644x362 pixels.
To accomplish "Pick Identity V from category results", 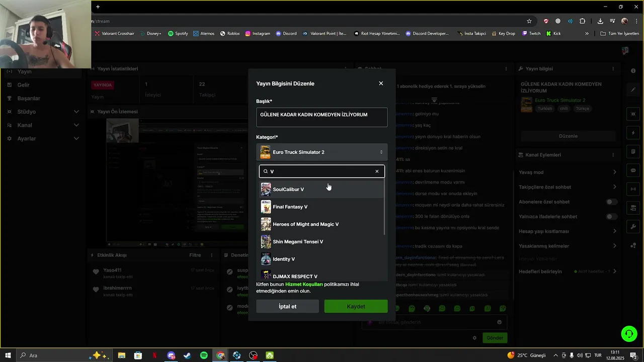I will 321,259.
